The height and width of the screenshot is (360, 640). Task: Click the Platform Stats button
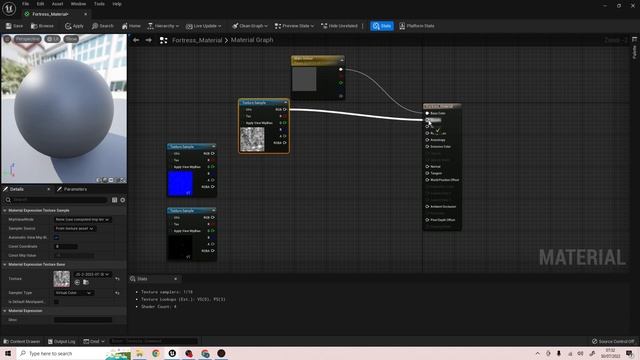coord(417,26)
